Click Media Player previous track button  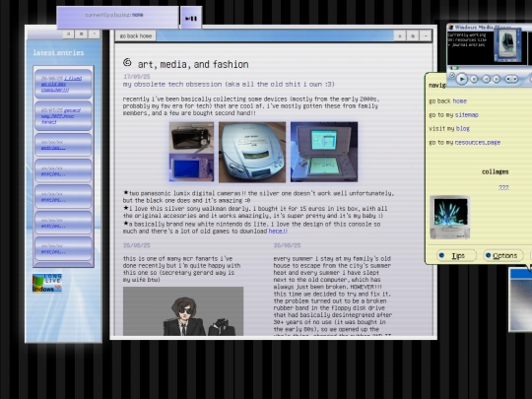(487, 79)
